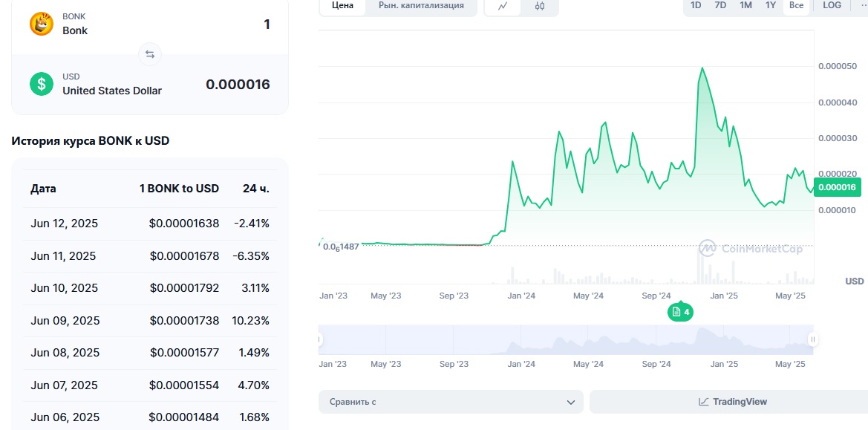Open chart in TradingView
Screen dimensions: 868x430
[733, 402]
